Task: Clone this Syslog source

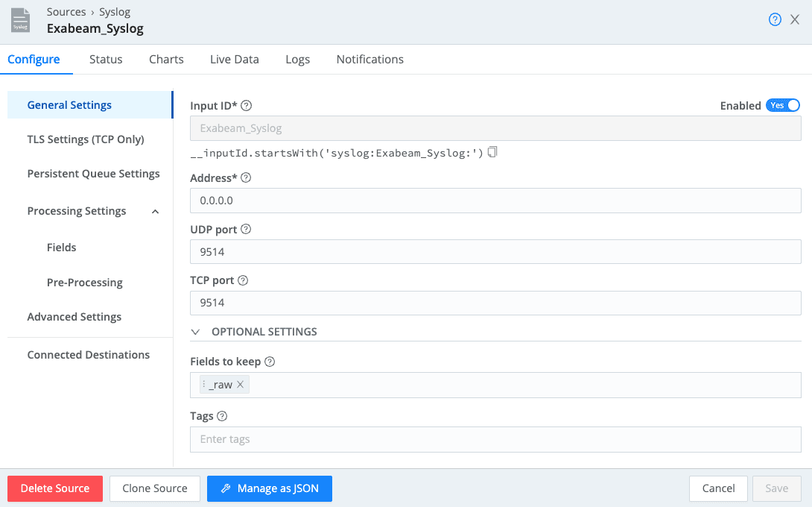Action: pyautogui.click(x=154, y=488)
